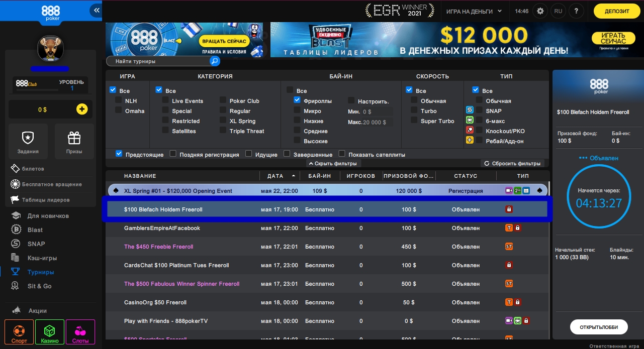The height and width of the screenshot is (349, 644).
Task: Click 888Club level progress bar
Action: coord(36,90)
